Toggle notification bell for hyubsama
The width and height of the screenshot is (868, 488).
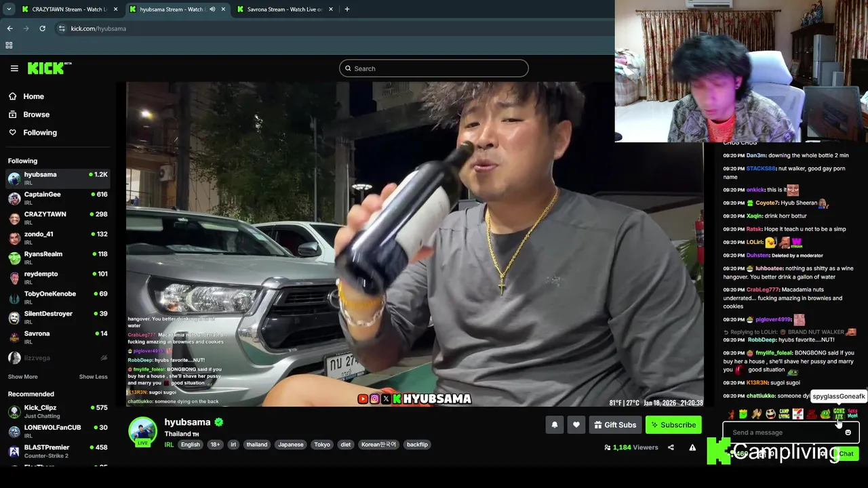[x=554, y=425]
